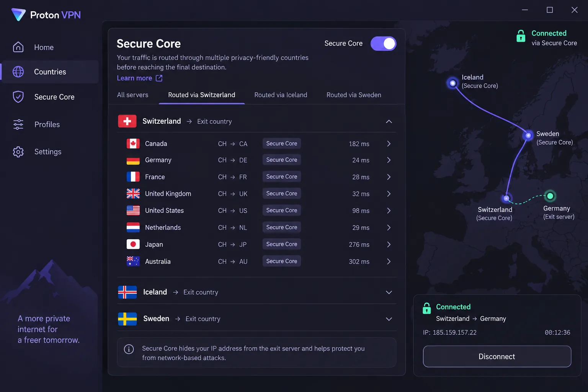588x392 pixels.
Task: Expand the Iceland exit country section
Action: [x=389, y=292]
